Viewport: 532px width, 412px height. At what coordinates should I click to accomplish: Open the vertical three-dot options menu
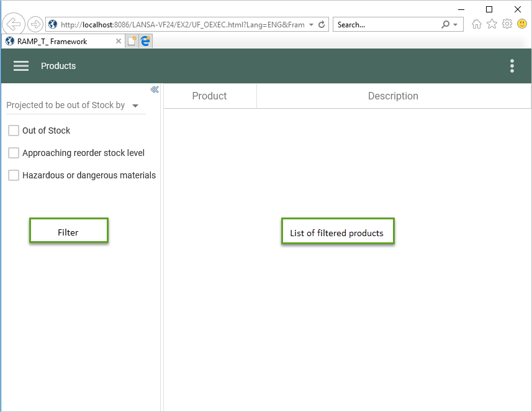[512, 66]
